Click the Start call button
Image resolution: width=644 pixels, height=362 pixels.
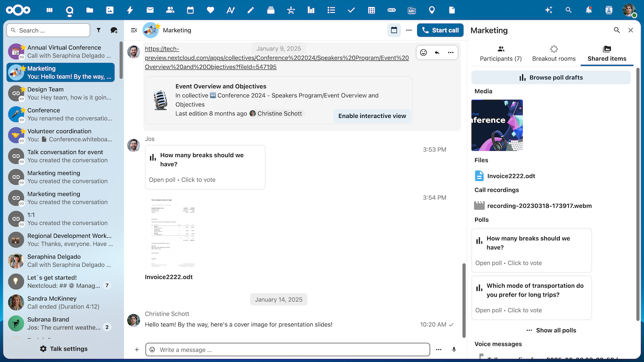point(440,30)
